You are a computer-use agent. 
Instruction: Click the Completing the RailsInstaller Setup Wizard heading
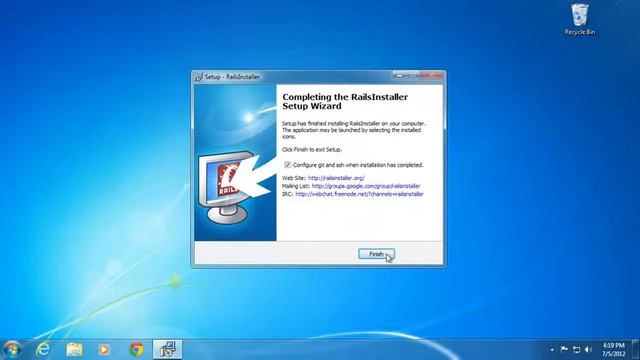[x=345, y=102]
